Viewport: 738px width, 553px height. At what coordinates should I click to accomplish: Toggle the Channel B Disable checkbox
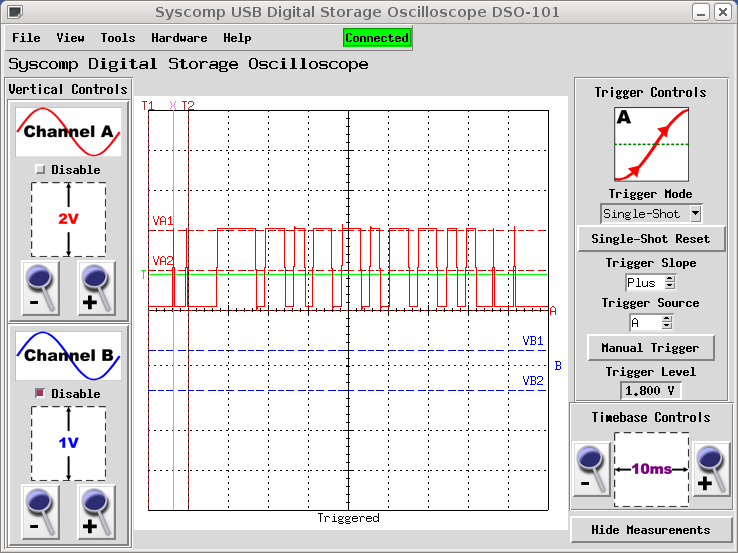click(41, 394)
